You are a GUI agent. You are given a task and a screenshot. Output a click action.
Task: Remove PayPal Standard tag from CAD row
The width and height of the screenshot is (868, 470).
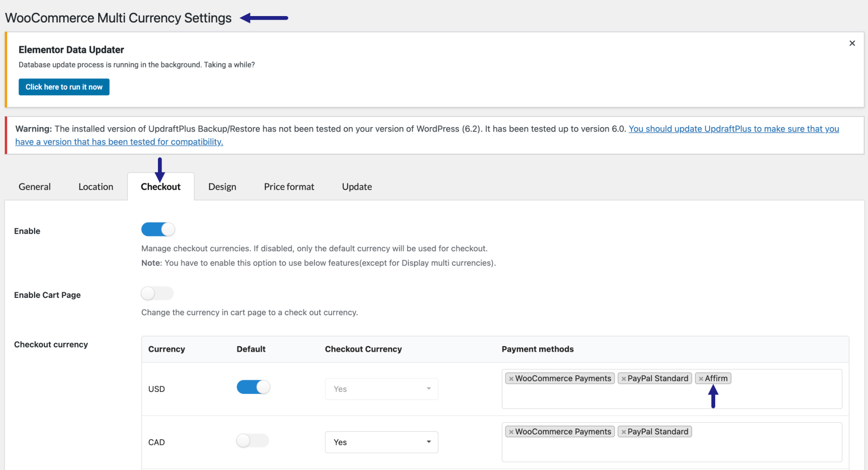[623, 432]
